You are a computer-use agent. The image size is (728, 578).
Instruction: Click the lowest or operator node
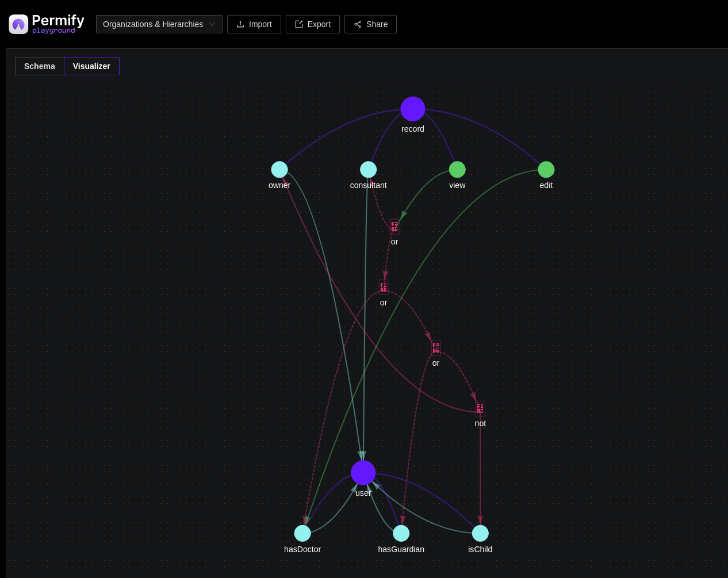click(x=436, y=347)
